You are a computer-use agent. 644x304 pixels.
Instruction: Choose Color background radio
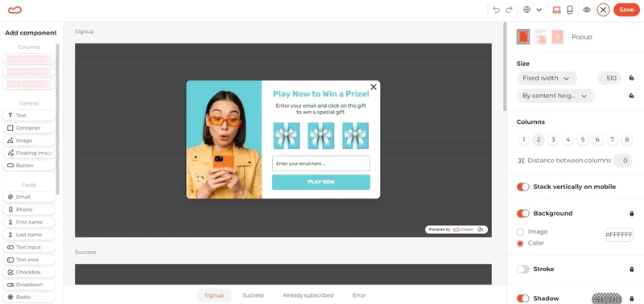coord(520,244)
